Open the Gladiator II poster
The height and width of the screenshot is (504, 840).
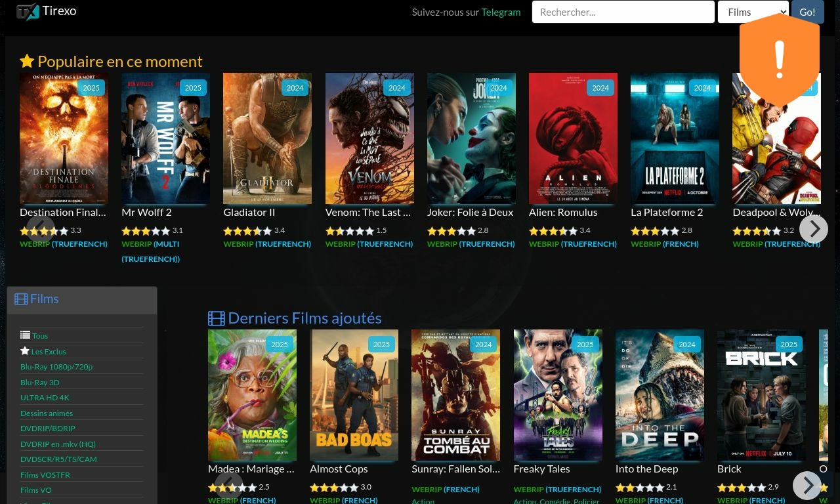tap(267, 138)
